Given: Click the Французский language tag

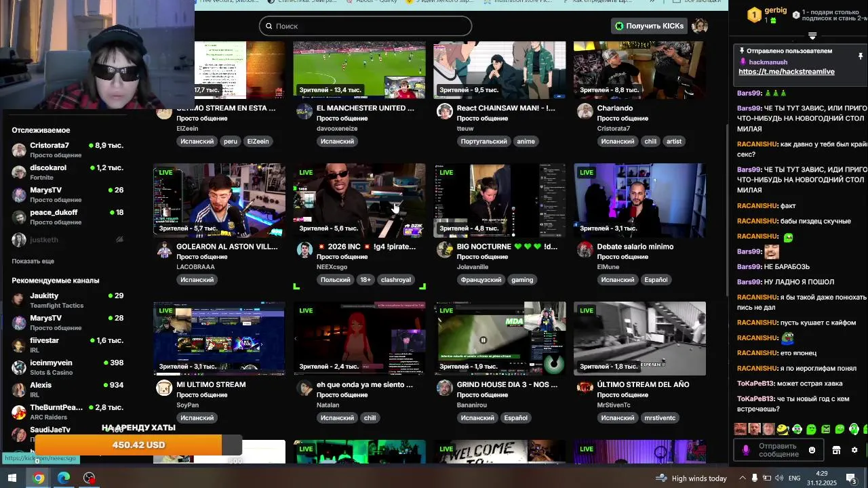Looking at the screenshot, I should tap(481, 279).
